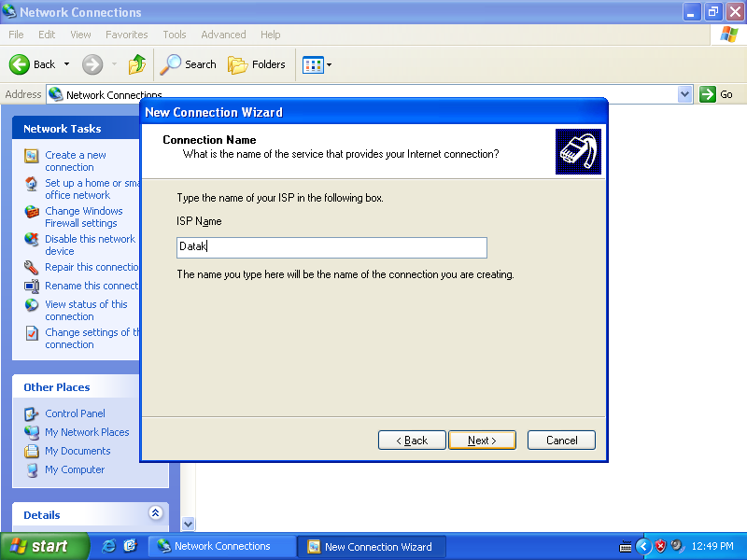
Task: Click Create a new connection link
Action: [x=76, y=161]
